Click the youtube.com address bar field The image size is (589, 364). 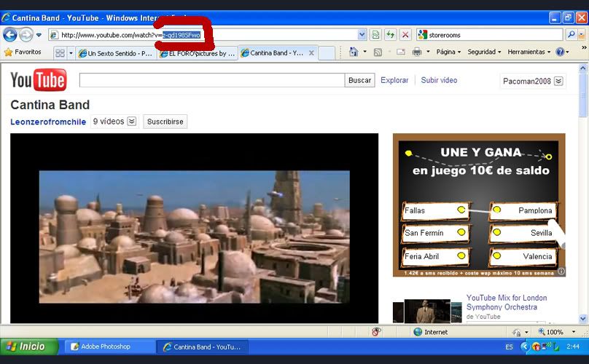coord(203,35)
